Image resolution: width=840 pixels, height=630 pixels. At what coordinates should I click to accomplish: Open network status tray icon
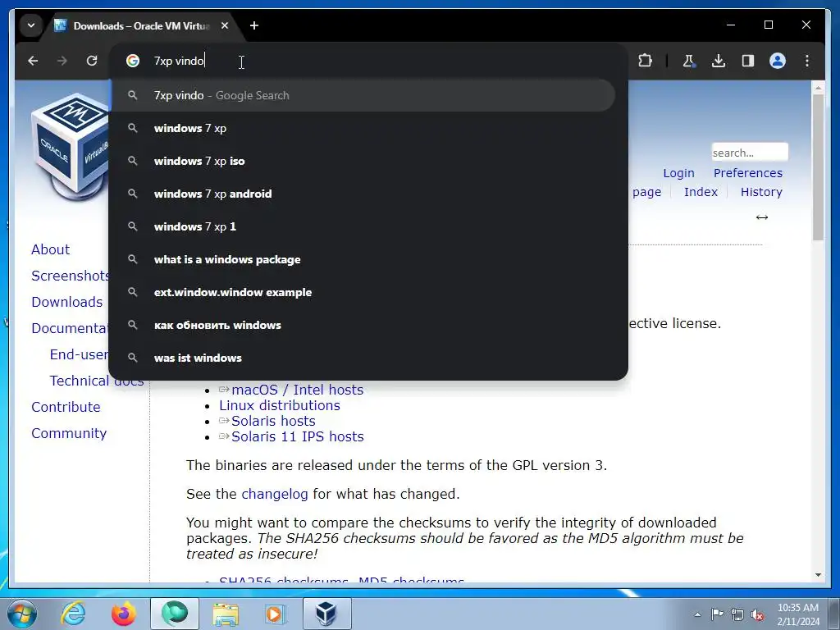pyautogui.click(x=737, y=614)
